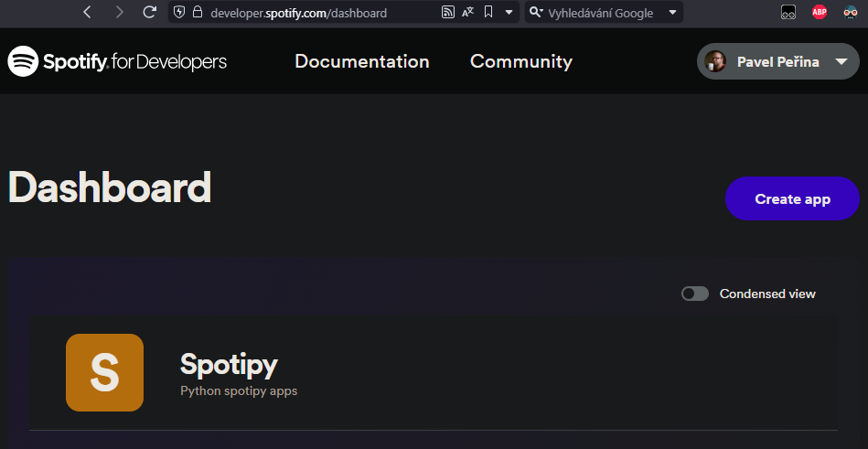Bookmark this page with the bookmark icon

point(489,13)
